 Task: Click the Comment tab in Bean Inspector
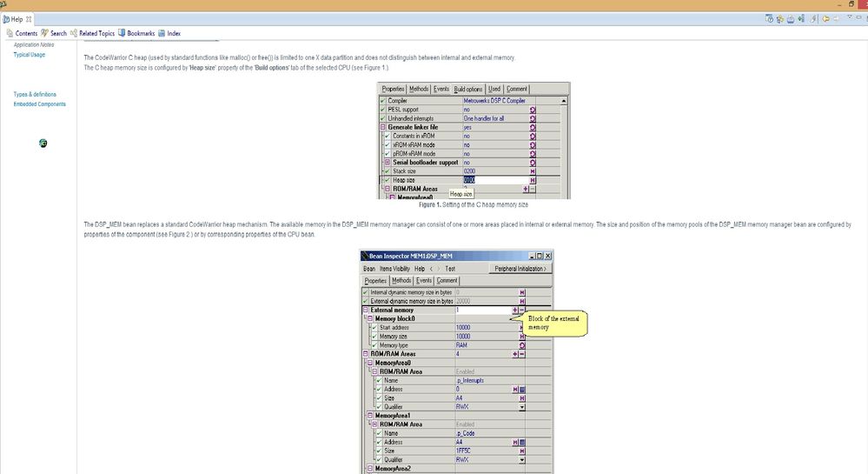tap(447, 281)
